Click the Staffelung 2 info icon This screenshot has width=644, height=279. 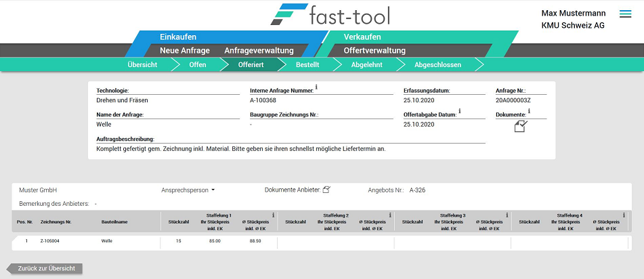click(x=390, y=215)
